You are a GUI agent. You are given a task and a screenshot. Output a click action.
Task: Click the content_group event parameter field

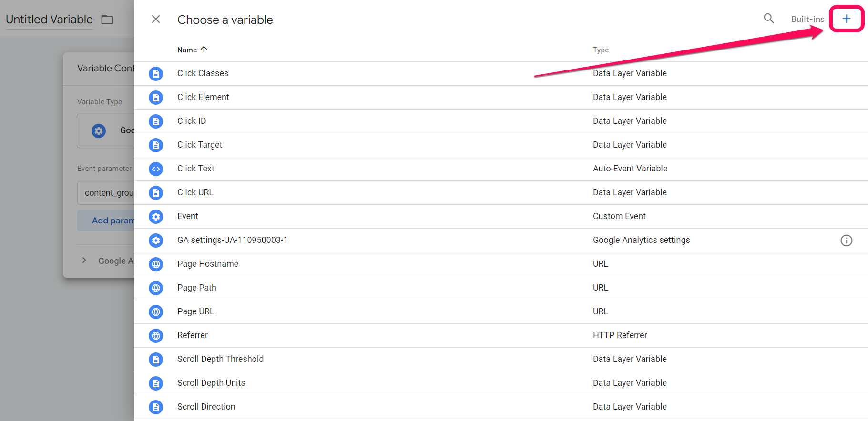pos(108,193)
